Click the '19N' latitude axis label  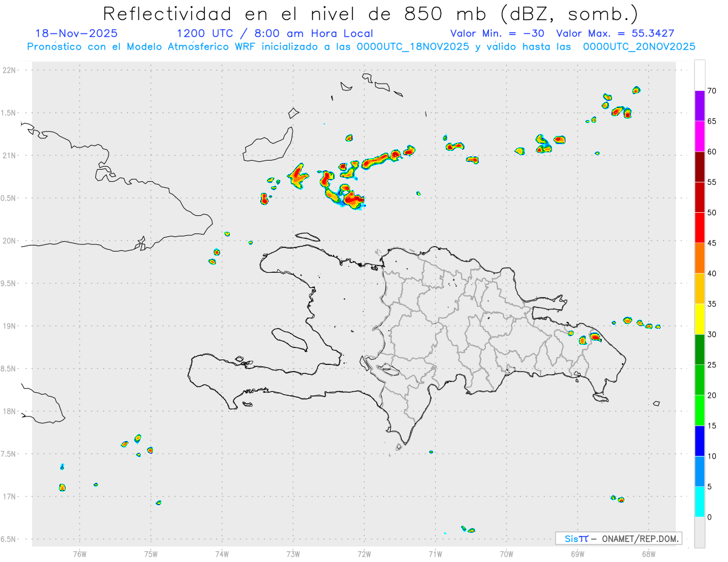pyautogui.click(x=10, y=326)
